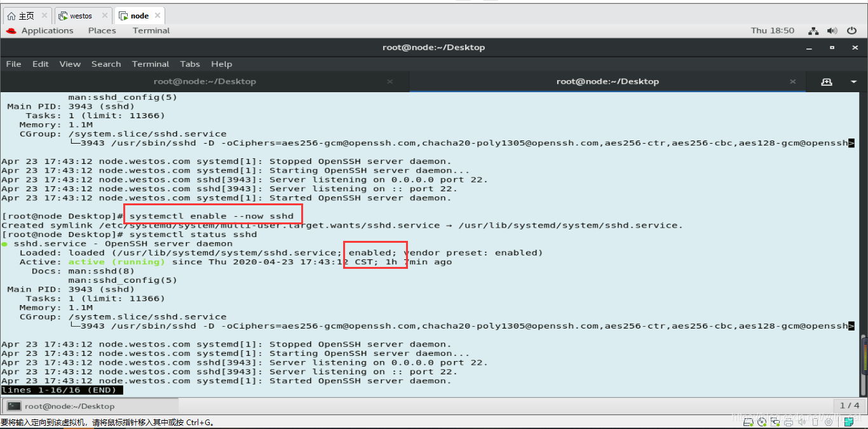The width and height of the screenshot is (868, 429).
Task: Open the Terminal menu in the menu bar
Action: click(x=151, y=64)
